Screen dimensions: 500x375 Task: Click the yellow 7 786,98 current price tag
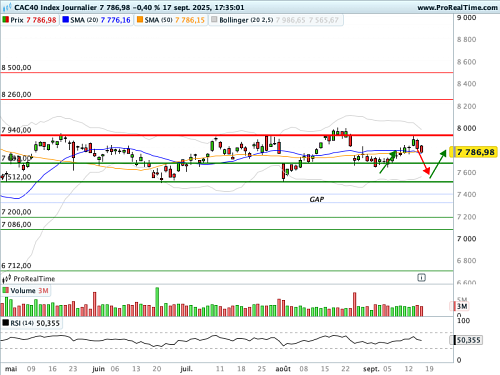(473, 152)
